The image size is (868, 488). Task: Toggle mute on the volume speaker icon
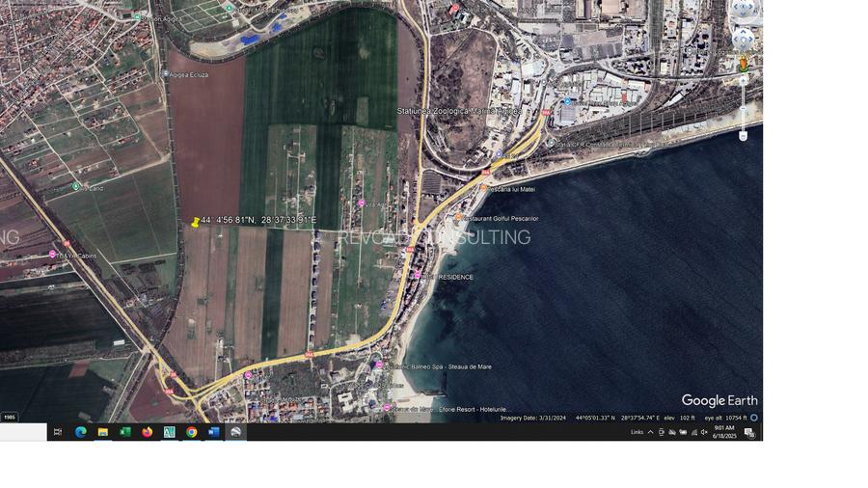point(704,432)
